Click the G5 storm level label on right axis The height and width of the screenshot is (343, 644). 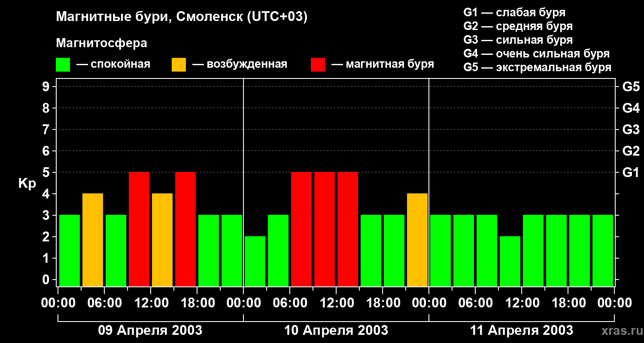pyautogui.click(x=631, y=87)
